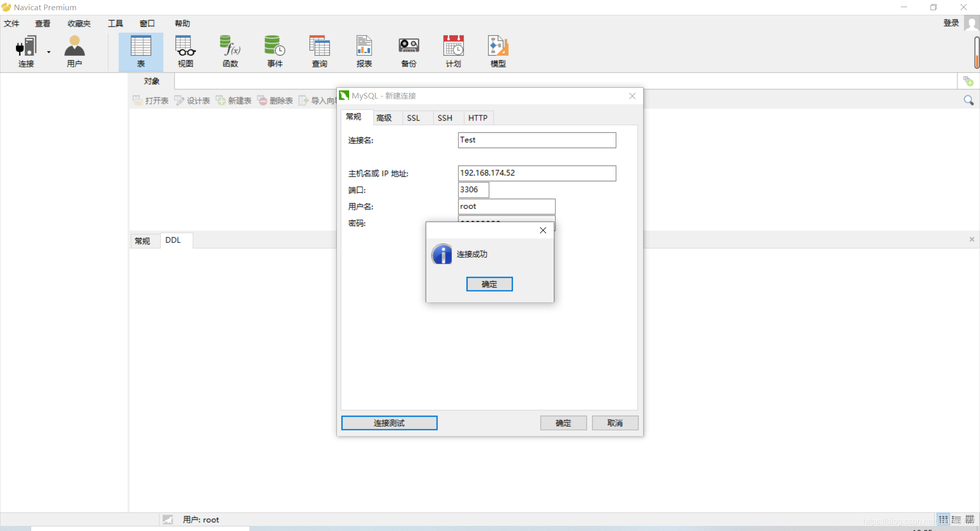Switch to detail view icon in status bar
The height and width of the screenshot is (531, 980).
click(x=957, y=520)
